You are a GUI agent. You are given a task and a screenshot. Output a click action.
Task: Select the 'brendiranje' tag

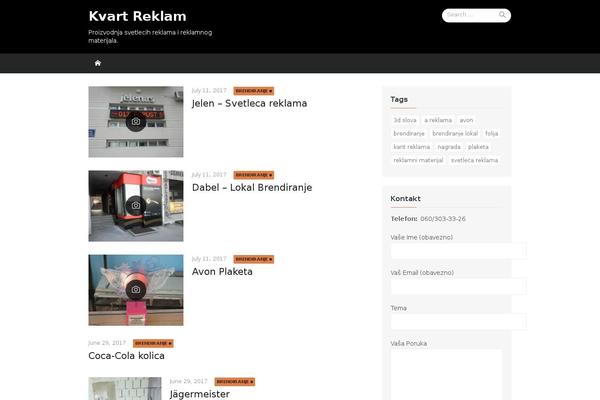pyautogui.click(x=409, y=134)
